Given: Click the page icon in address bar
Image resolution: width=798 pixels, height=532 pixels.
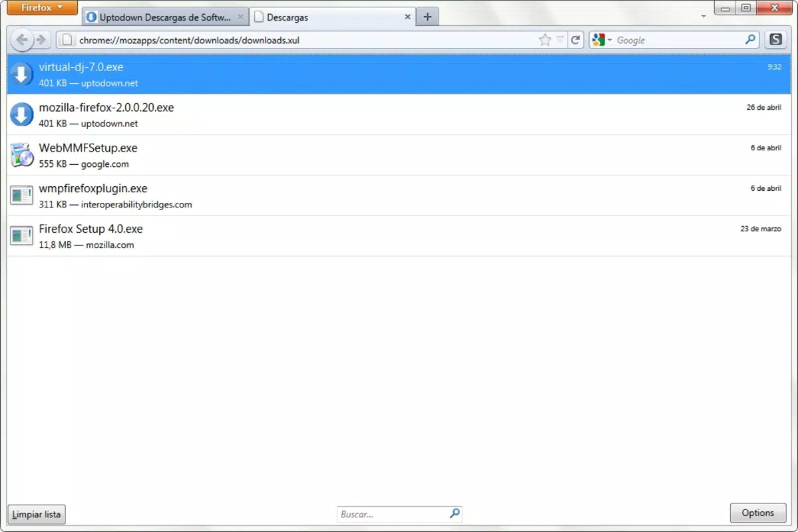Looking at the screenshot, I should [x=67, y=40].
